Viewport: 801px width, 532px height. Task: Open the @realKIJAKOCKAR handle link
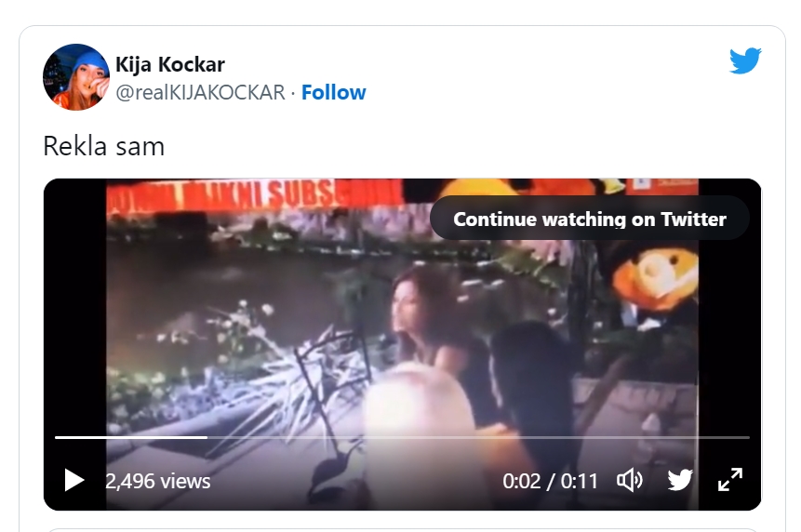[200, 92]
